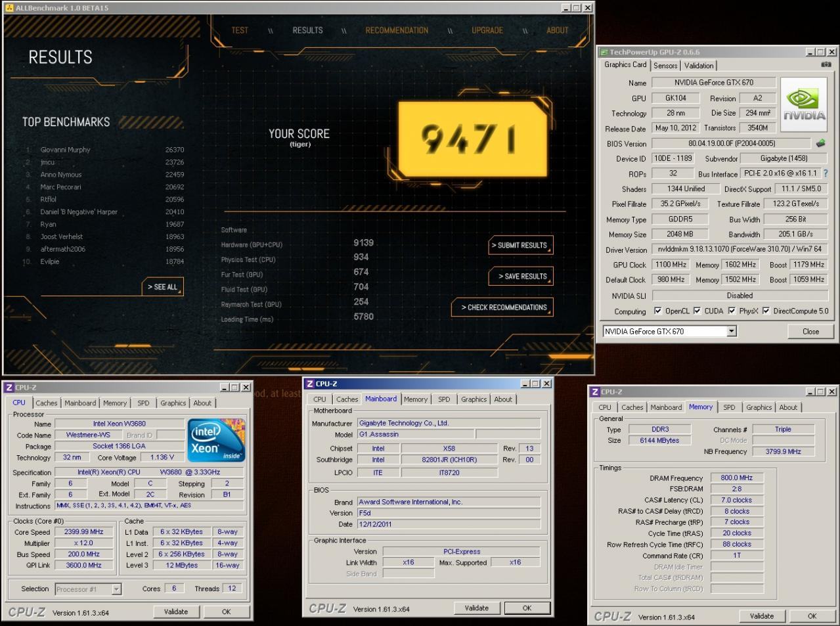
Task: Click the aftermath2006 leaderboard entry
Action: tap(63, 249)
